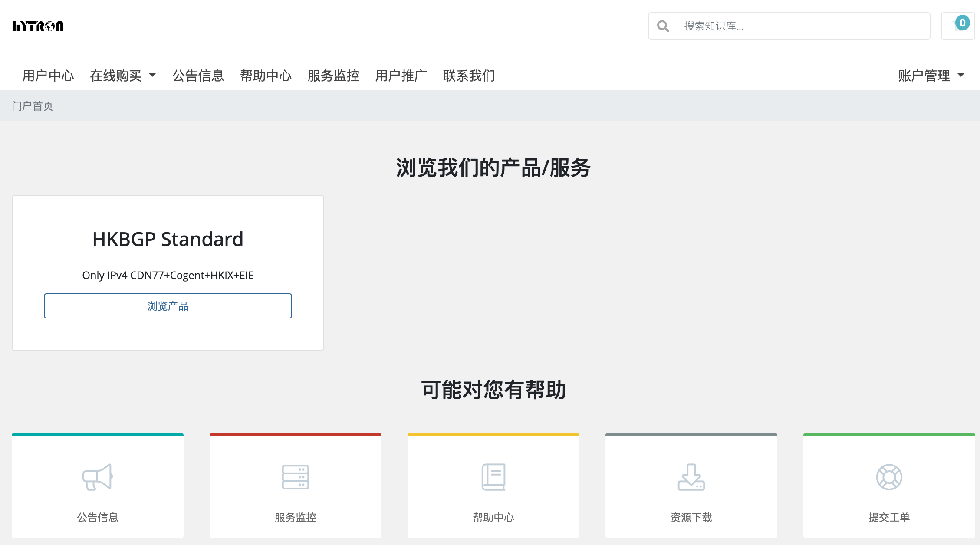Click the megaphone icon for 公告信息
This screenshot has height=545, width=980.
(x=97, y=477)
